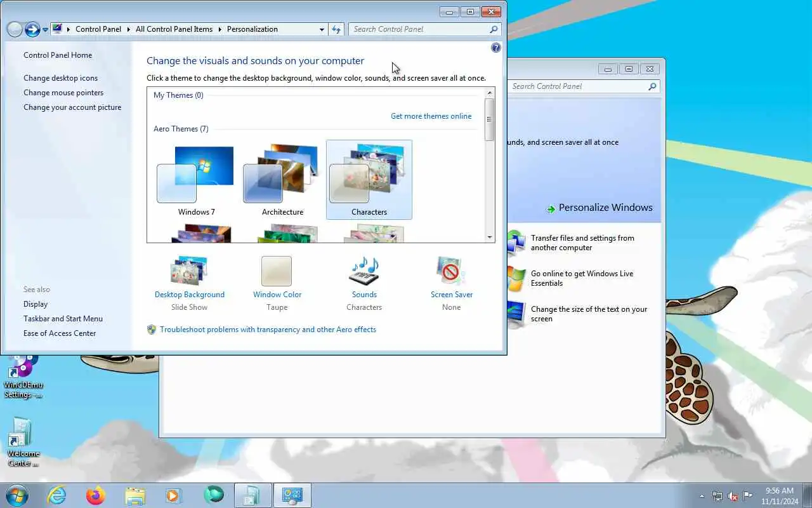Click the Back navigation arrow
812x508 pixels.
point(15,29)
